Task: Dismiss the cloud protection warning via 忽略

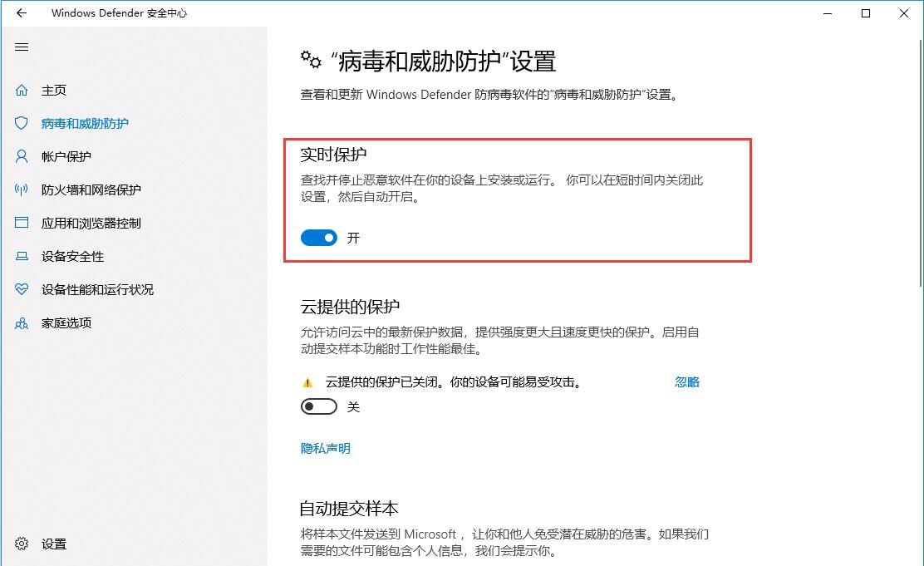Action: 687,381
